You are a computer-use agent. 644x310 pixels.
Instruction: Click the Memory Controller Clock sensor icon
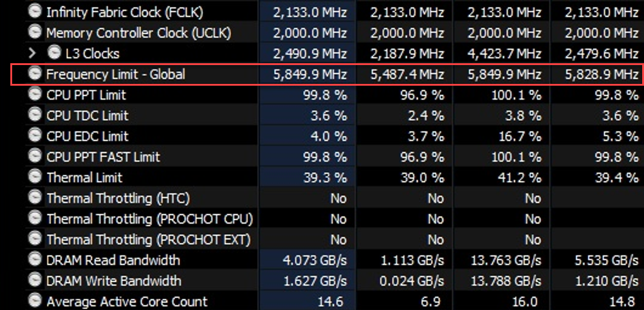35,32
